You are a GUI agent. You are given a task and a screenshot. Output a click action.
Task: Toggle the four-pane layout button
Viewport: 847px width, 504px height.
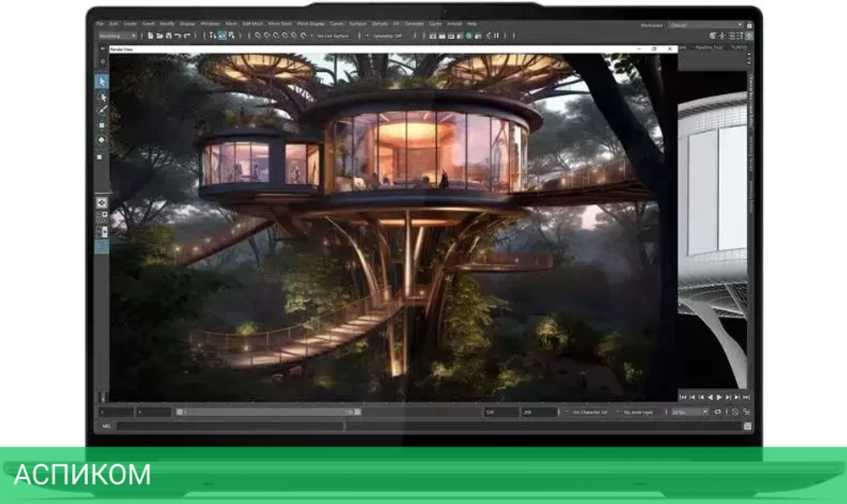coord(102,217)
